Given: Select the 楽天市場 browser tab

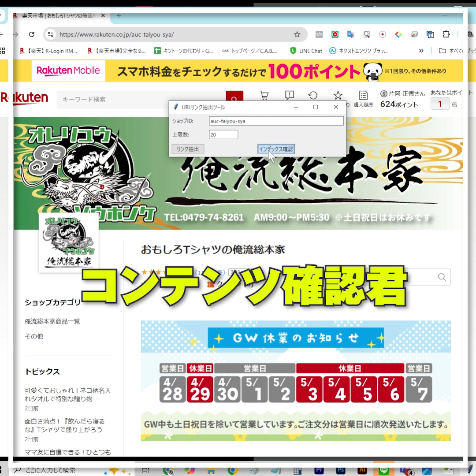Looking at the screenshot, I should [58, 15].
